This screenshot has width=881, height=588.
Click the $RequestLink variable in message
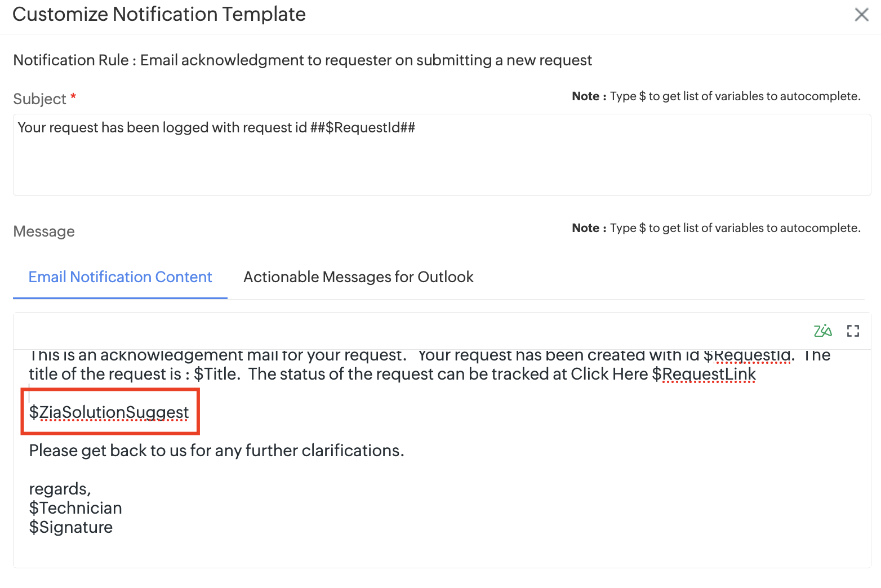click(x=704, y=374)
